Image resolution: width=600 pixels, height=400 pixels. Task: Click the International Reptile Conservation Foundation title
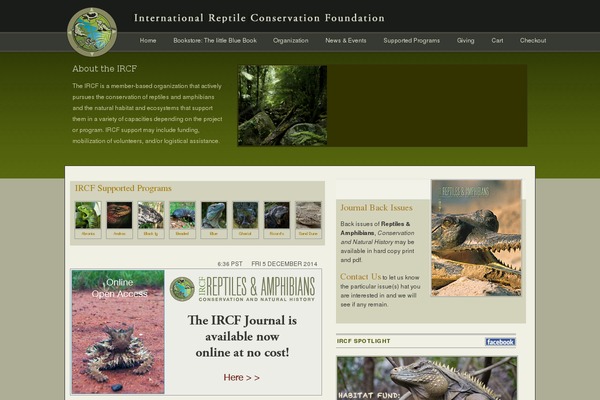point(259,18)
